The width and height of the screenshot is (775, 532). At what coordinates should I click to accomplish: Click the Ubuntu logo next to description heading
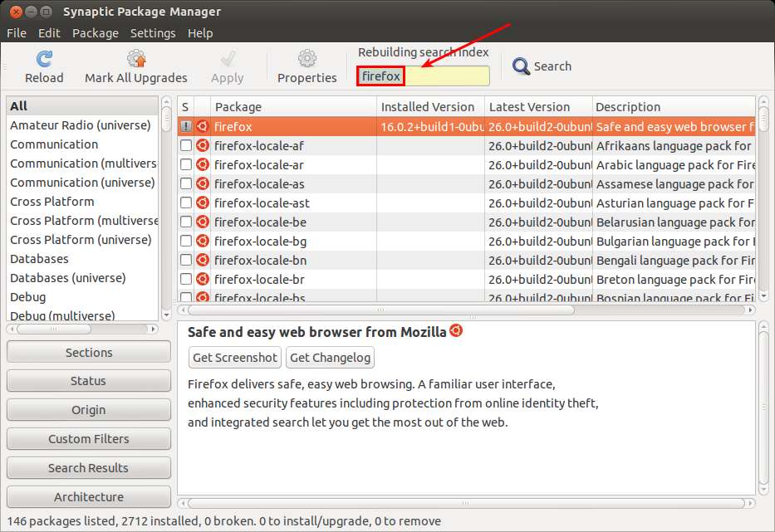coord(456,330)
